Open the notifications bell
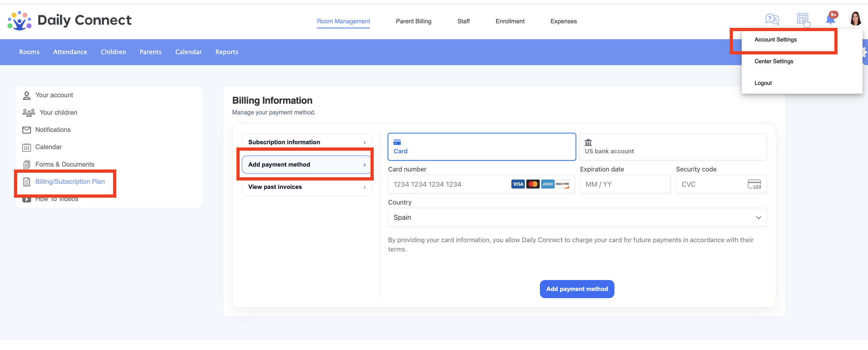 click(831, 18)
